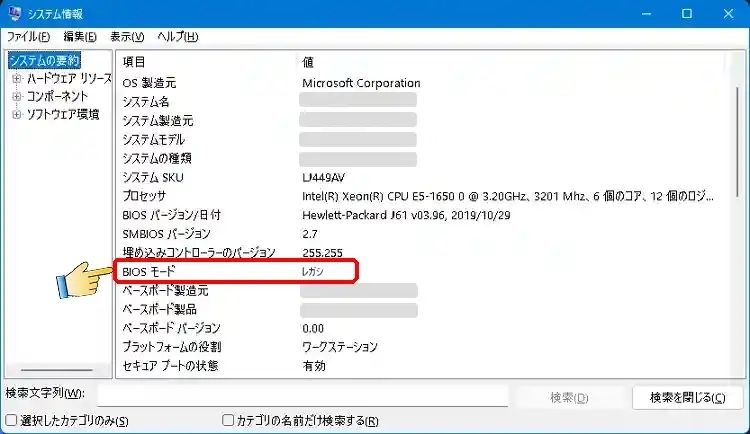This screenshot has width=750, height=434.
Task: Select the ベースボード バージョン row label
Action: click(171, 328)
